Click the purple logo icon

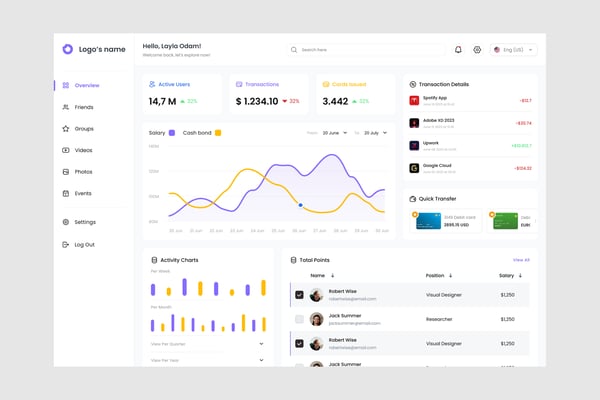68,49
